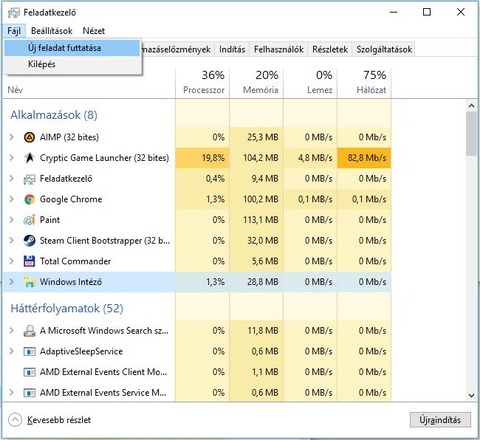Click the AIMP application icon

tap(29, 137)
